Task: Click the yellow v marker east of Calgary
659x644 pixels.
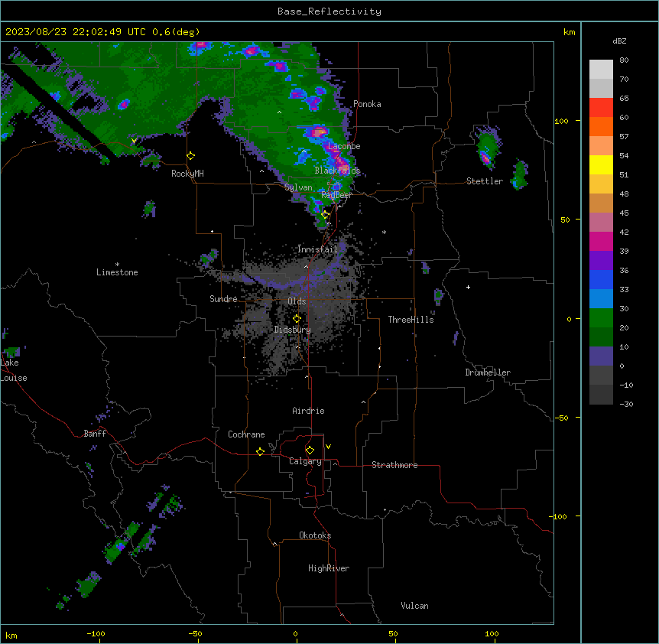Action: click(x=328, y=447)
